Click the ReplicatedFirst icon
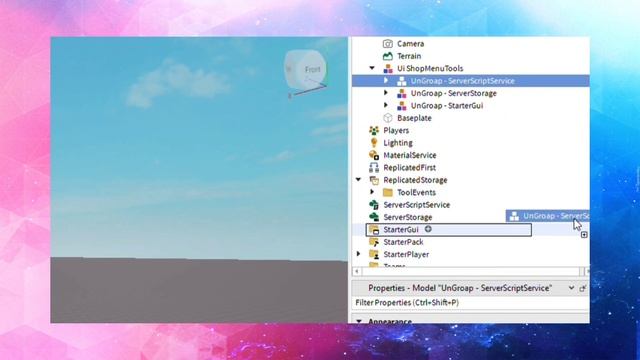 [374, 168]
